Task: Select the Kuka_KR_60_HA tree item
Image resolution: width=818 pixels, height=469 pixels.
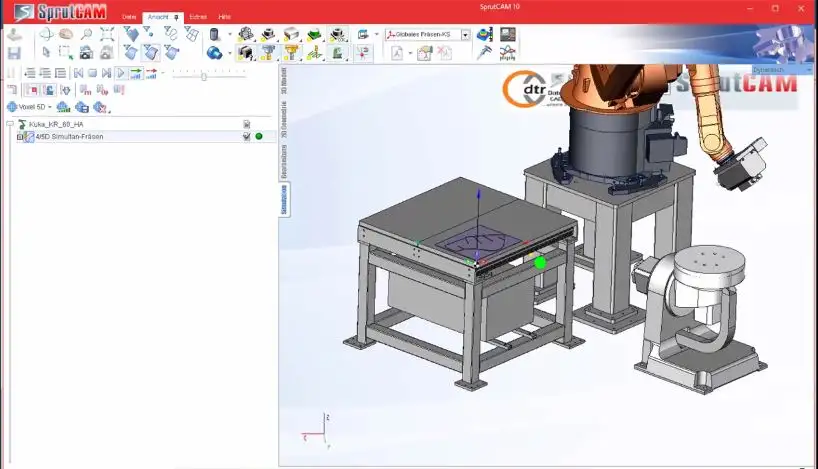Action: [56, 124]
